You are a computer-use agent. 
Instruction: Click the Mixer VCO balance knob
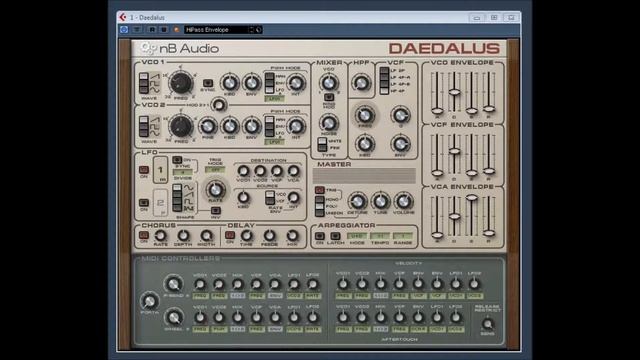click(329, 83)
